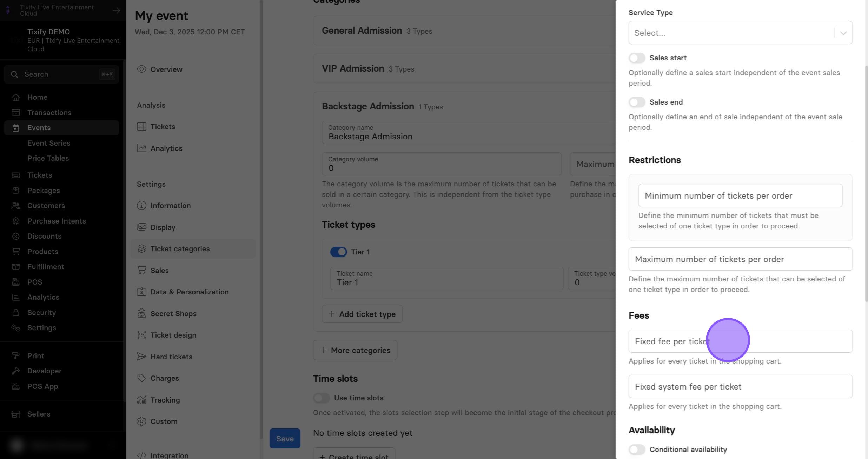The width and height of the screenshot is (868, 459).
Task: Click the Tracking chart icon
Action: coord(141,400)
